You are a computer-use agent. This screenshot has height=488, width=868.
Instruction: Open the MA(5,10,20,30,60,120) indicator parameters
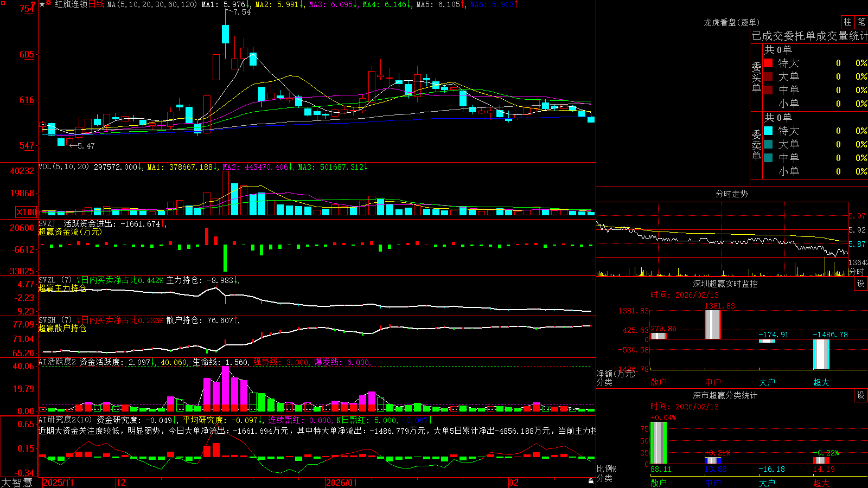(x=152, y=4)
